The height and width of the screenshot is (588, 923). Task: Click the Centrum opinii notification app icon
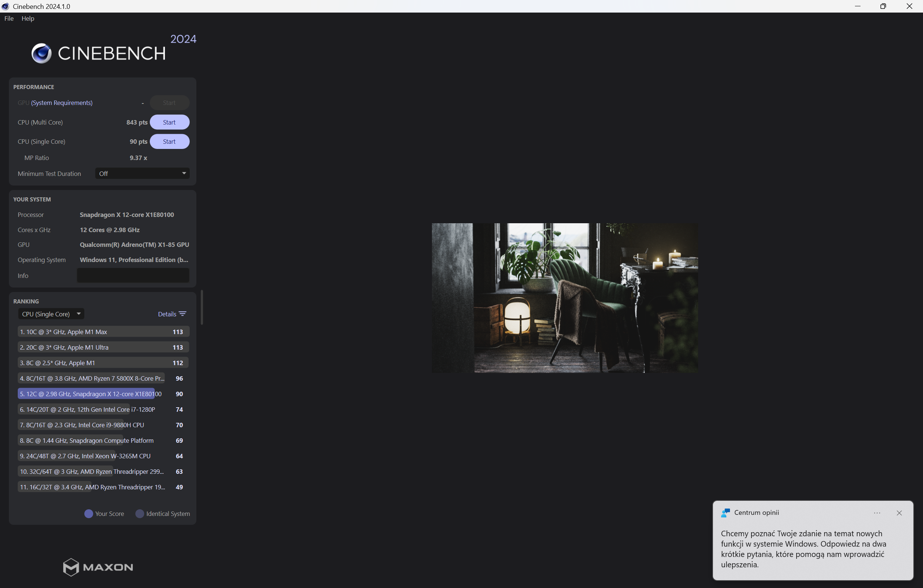725,513
